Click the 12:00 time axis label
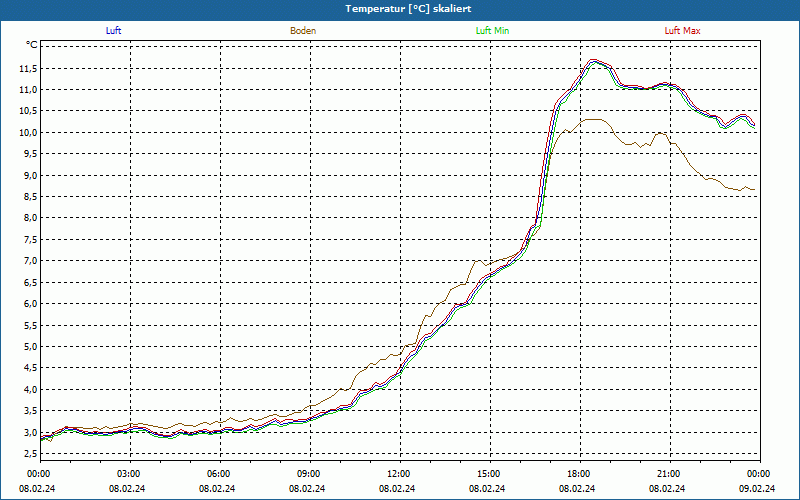The image size is (800, 500). point(400,474)
